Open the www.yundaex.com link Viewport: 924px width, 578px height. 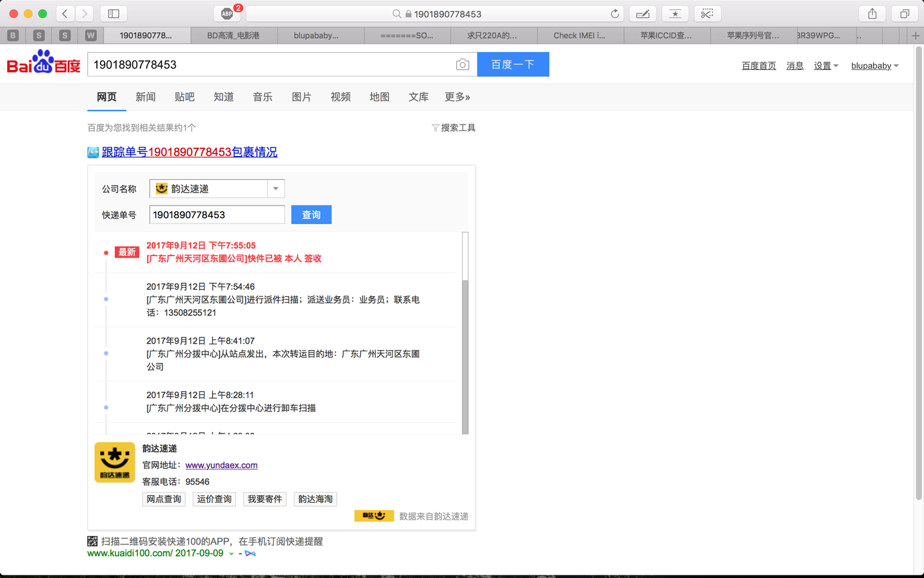(221, 466)
